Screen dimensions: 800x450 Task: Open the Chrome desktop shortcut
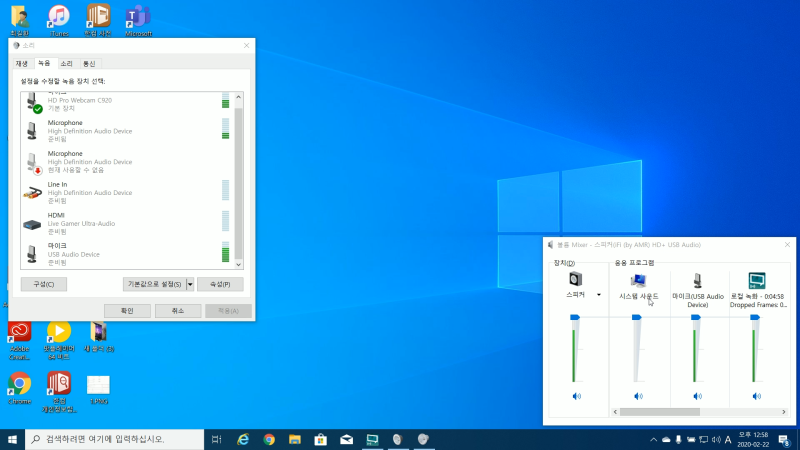click(x=19, y=389)
